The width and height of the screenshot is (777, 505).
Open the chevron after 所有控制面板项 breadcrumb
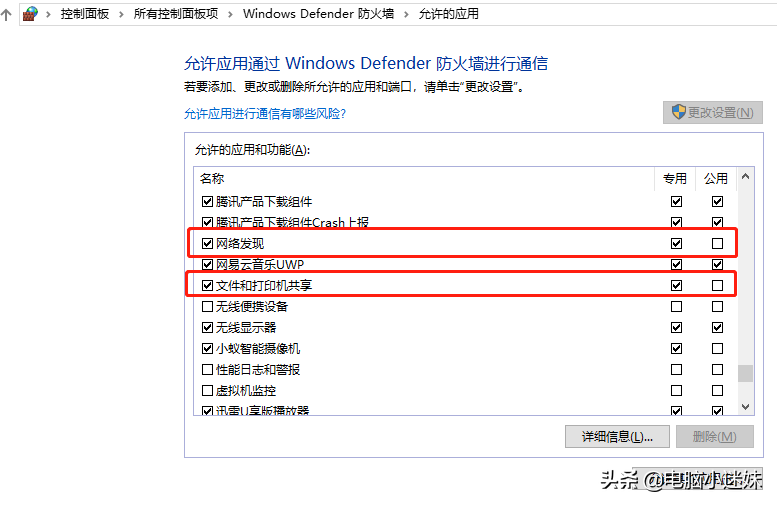click(x=230, y=14)
